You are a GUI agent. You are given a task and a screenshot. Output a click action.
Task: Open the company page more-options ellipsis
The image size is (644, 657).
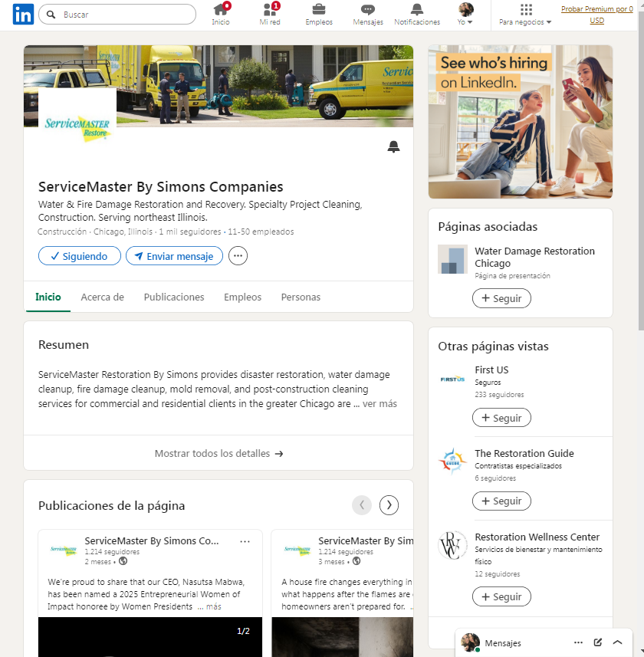click(x=238, y=255)
